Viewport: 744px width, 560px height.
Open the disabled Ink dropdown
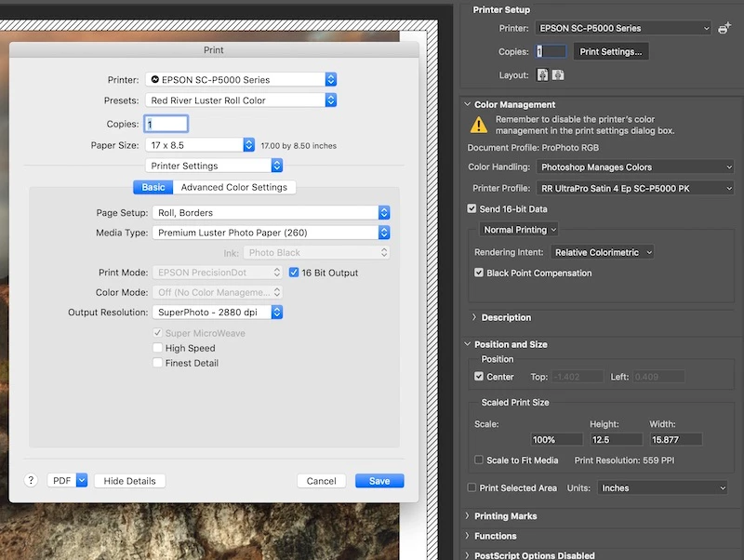(x=316, y=252)
